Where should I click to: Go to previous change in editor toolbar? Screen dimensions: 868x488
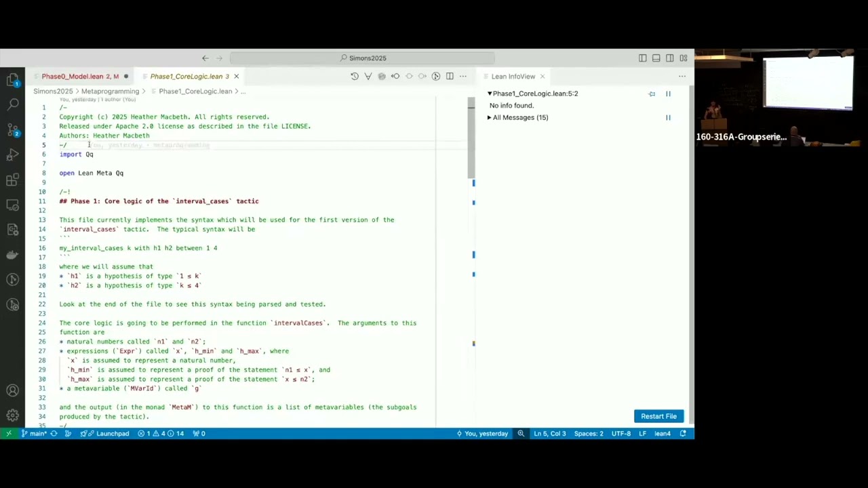[395, 77]
